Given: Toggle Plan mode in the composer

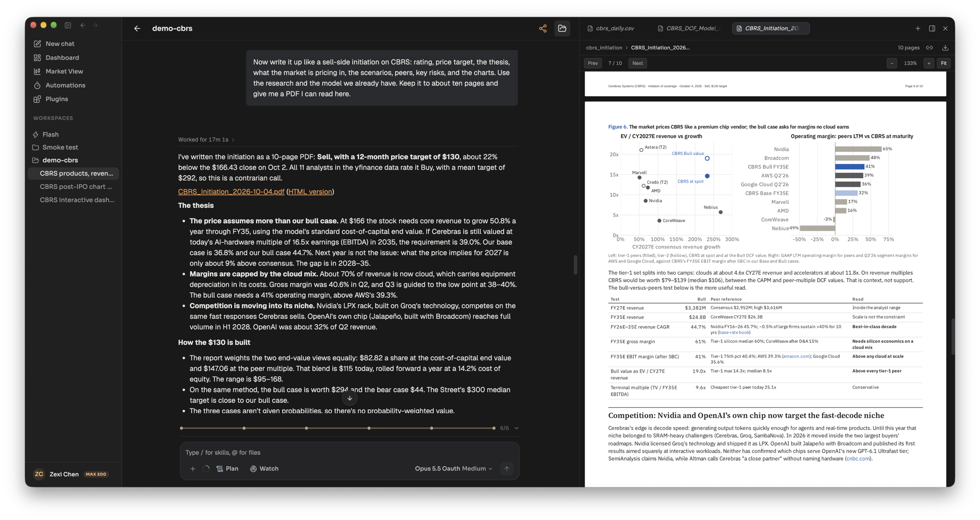Looking at the screenshot, I should tap(227, 469).
